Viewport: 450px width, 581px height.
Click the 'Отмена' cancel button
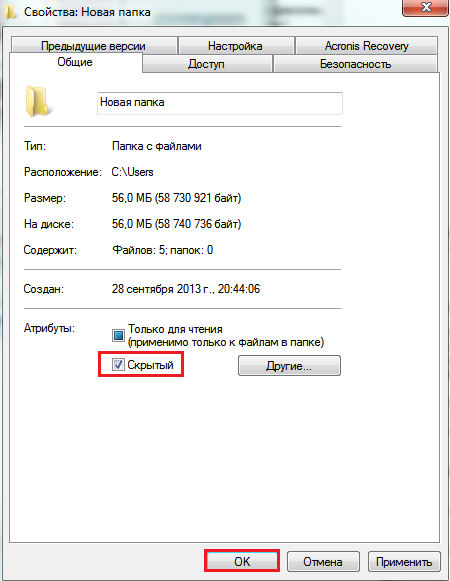click(323, 561)
